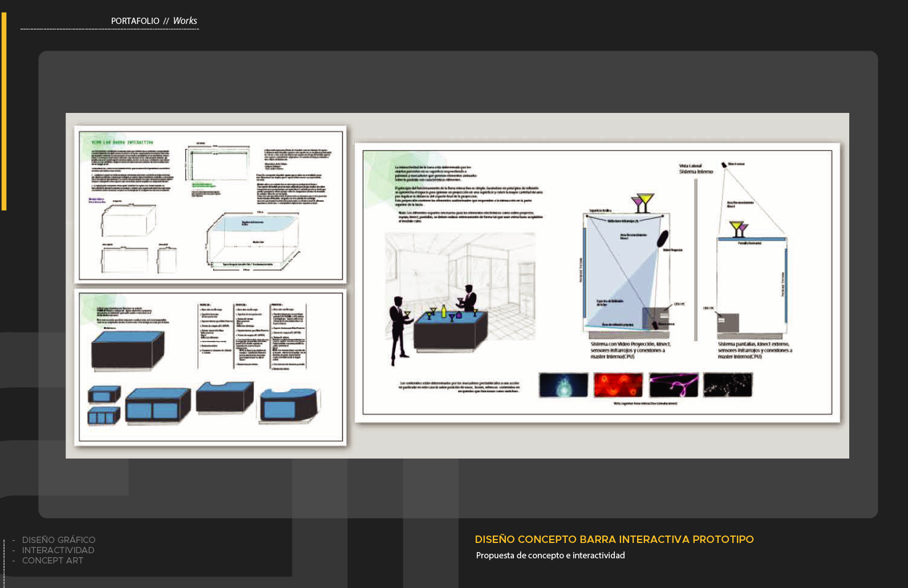
Task: Click the yellow title DISEÑO CONCEPTO BARRA INTERACTIVA PROTOTIPO
Action: click(x=614, y=540)
